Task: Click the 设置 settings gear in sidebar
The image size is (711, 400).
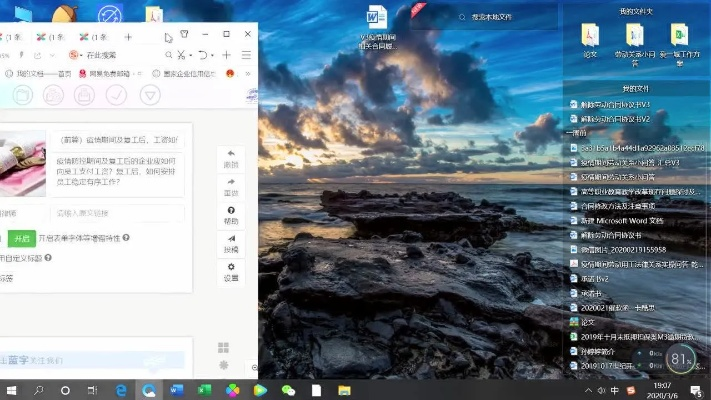Action: click(231, 272)
